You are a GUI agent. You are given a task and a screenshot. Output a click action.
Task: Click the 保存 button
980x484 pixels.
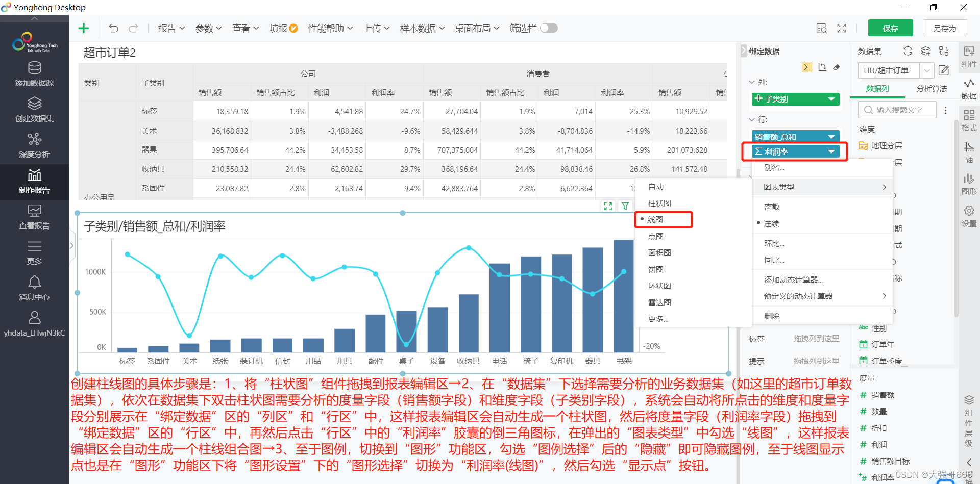point(891,28)
